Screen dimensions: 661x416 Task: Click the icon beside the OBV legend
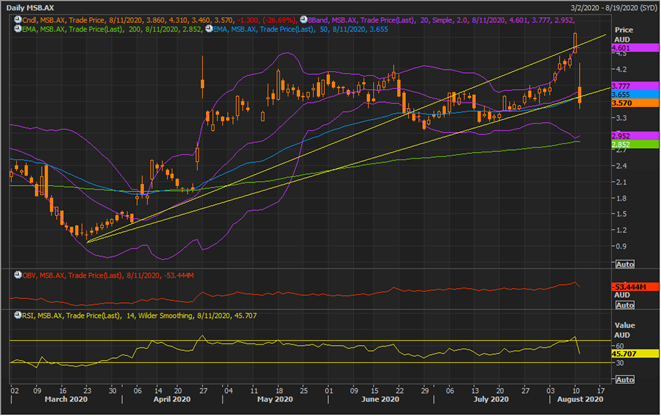(x=18, y=275)
